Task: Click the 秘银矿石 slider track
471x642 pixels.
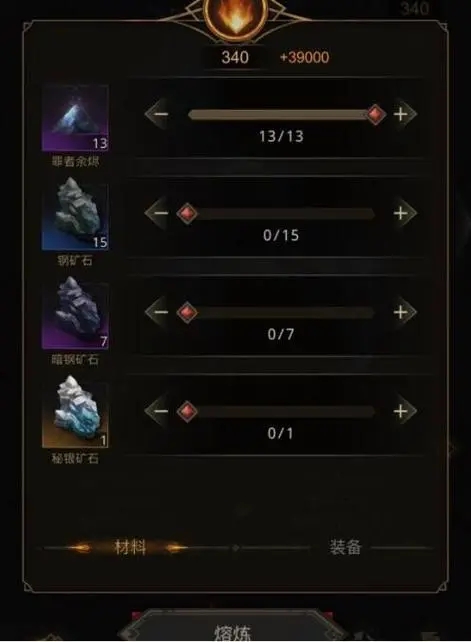Action: (x=281, y=411)
